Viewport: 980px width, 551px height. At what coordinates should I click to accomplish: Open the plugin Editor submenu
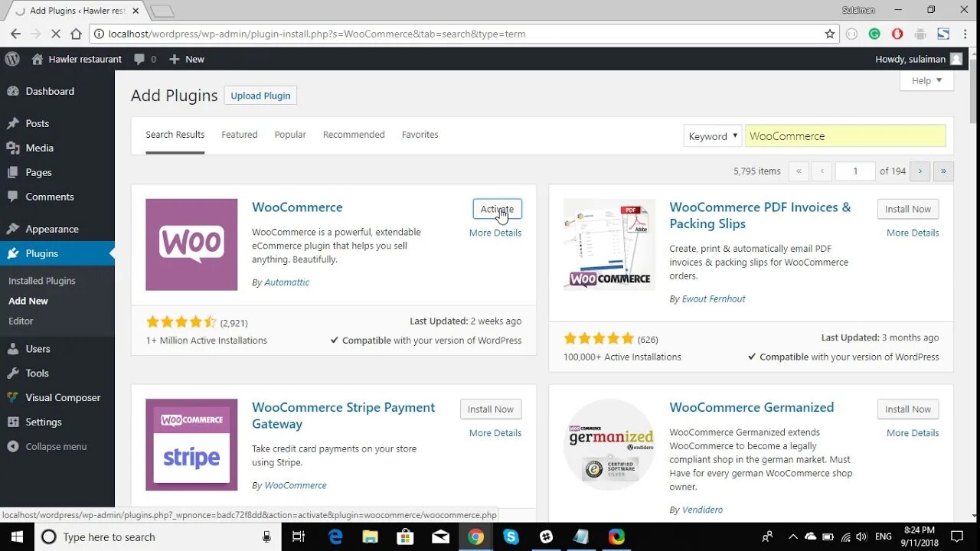coord(21,321)
